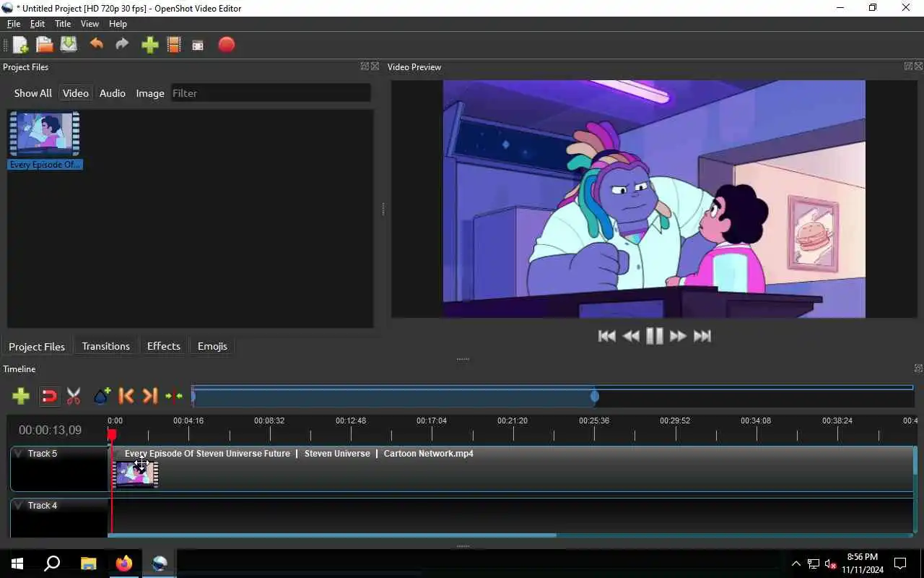The height and width of the screenshot is (578, 924).
Task: Center the timeline on the playhead
Action: coord(174,396)
